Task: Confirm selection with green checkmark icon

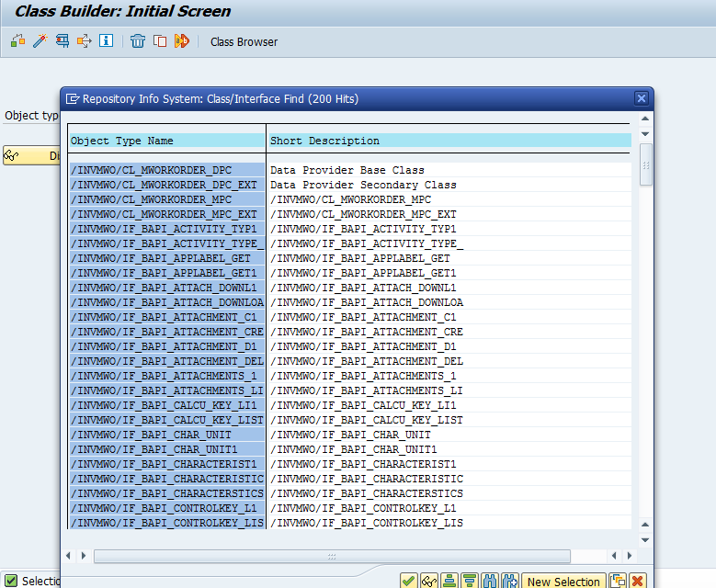Action: tap(409, 582)
